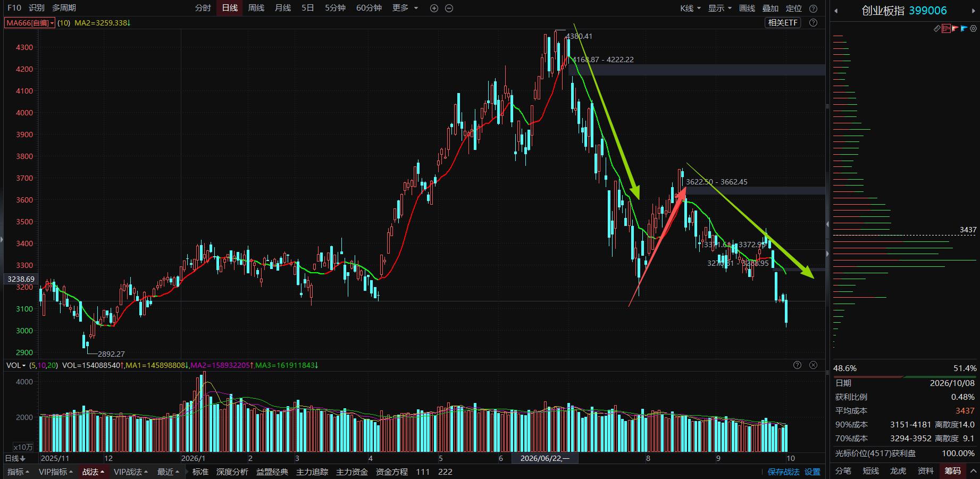Select 深度分析 indicator template
Viewport: 980px width, 479px height.
pos(232,472)
